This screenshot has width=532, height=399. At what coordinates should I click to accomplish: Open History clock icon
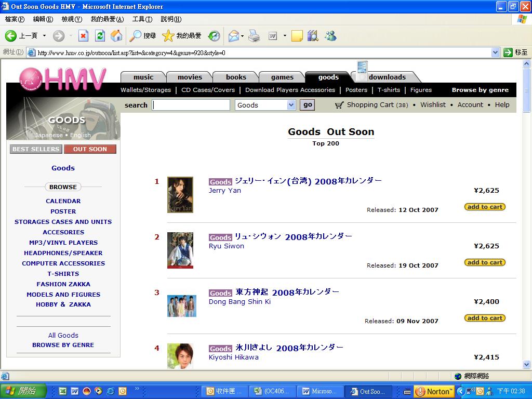214,36
